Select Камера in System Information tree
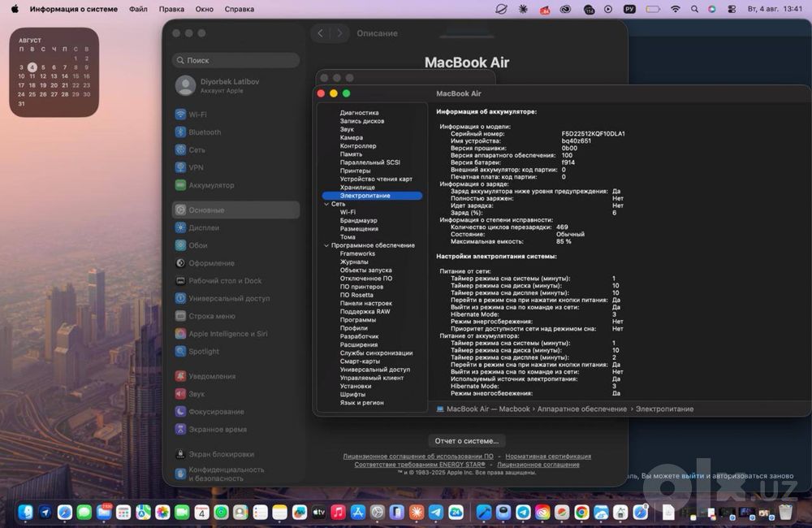 (x=351, y=138)
